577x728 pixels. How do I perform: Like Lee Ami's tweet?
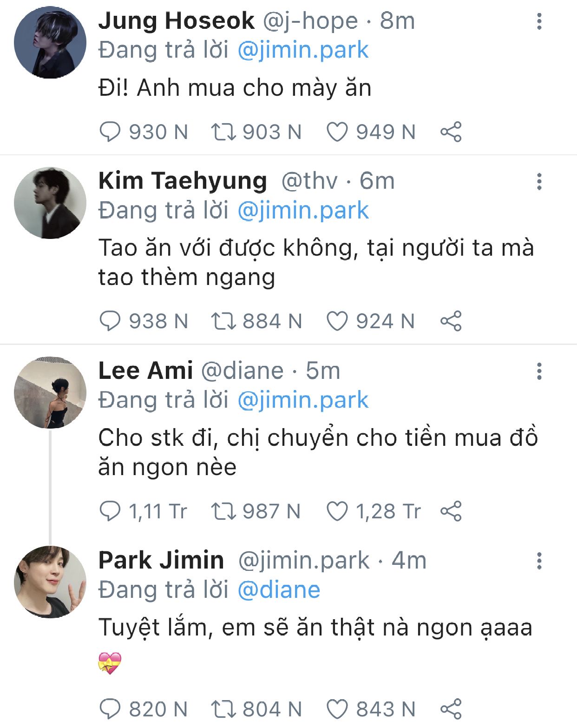[337, 511]
